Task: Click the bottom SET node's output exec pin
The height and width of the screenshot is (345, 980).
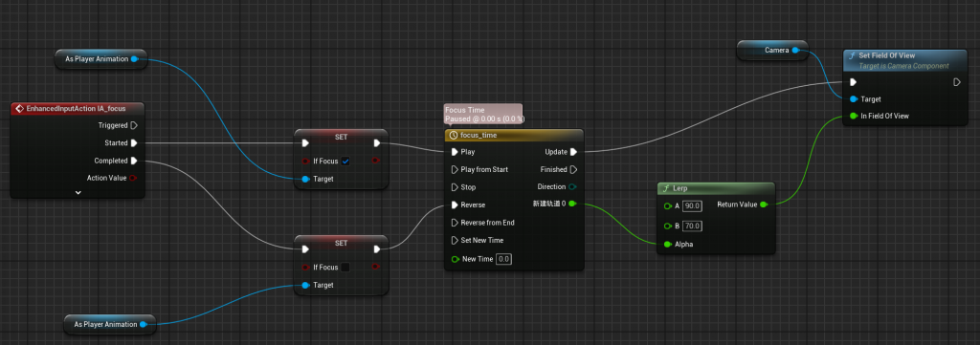Action: click(x=377, y=249)
